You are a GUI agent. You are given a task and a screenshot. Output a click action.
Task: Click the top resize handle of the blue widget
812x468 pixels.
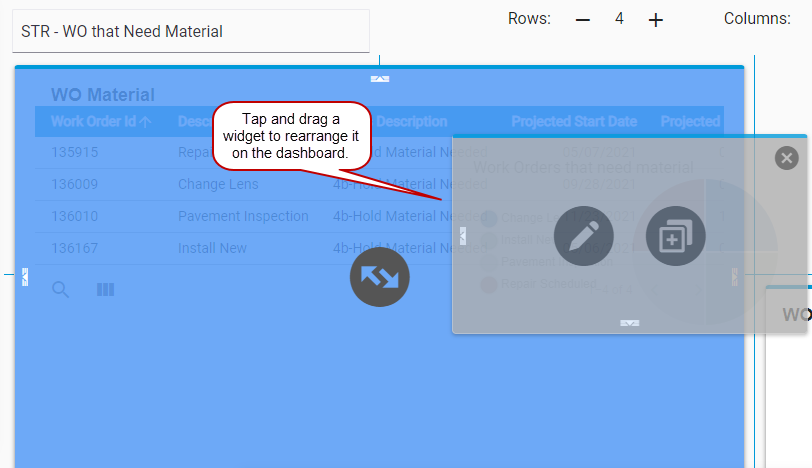pyautogui.click(x=380, y=78)
